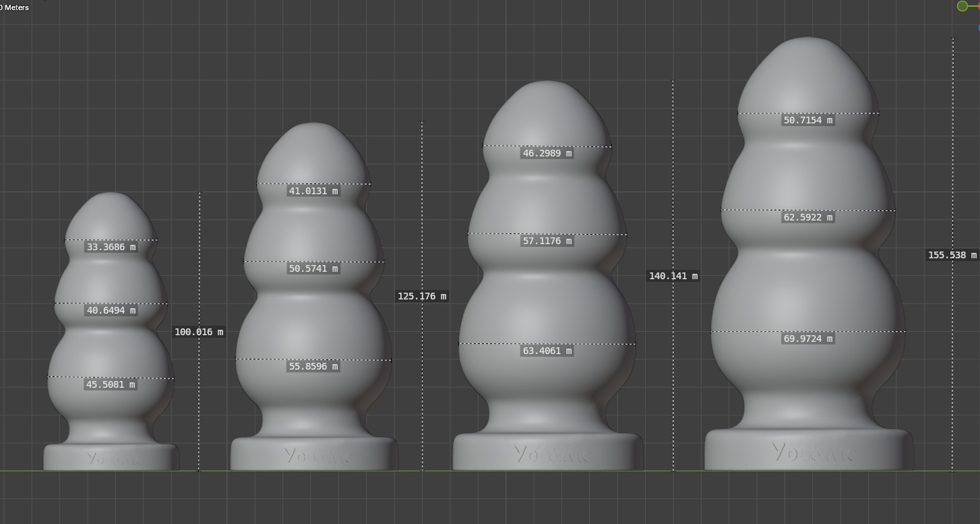This screenshot has height=524, width=980.
Task: Click the 100.016 m height label
Action: click(199, 332)
